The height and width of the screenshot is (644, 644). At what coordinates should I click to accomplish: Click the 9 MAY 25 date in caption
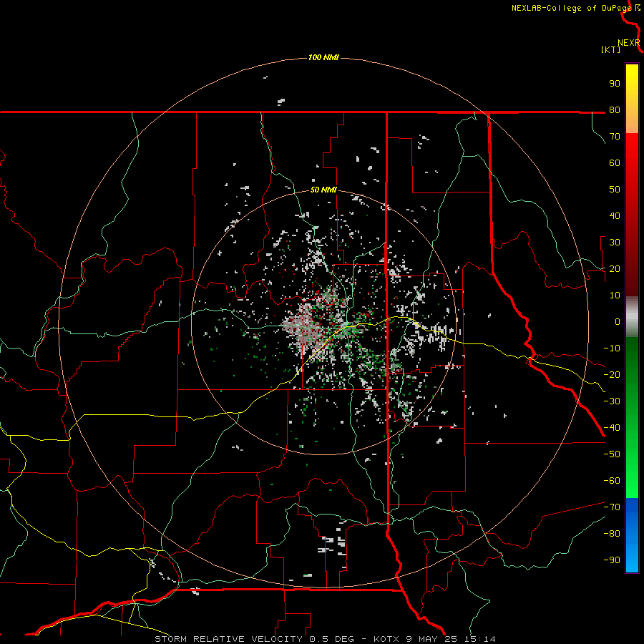431,639
